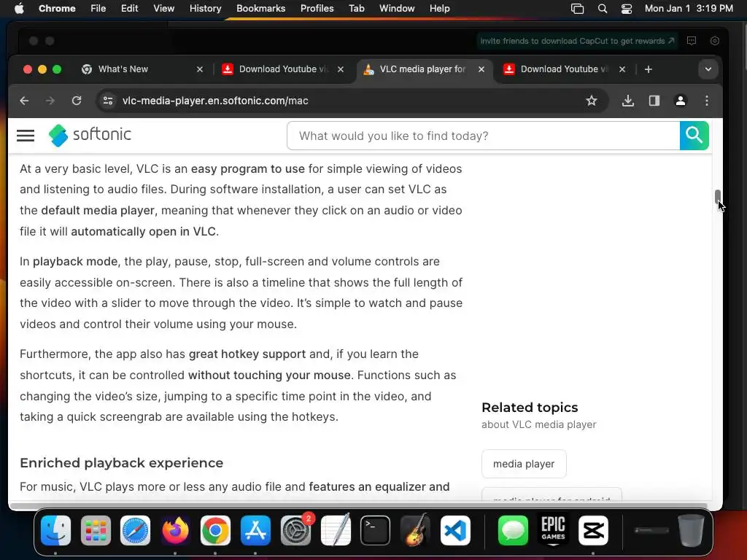Click the horizontal scrollbar at the page bottom
747x560 pixels.
point(357,506)
